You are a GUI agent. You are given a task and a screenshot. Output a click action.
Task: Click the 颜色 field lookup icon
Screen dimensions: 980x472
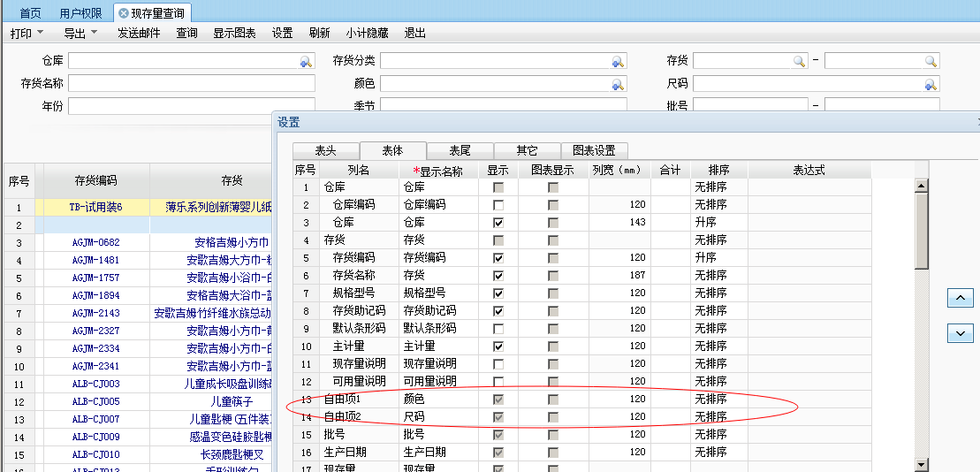pyautogui.click(x=618, y=85)
